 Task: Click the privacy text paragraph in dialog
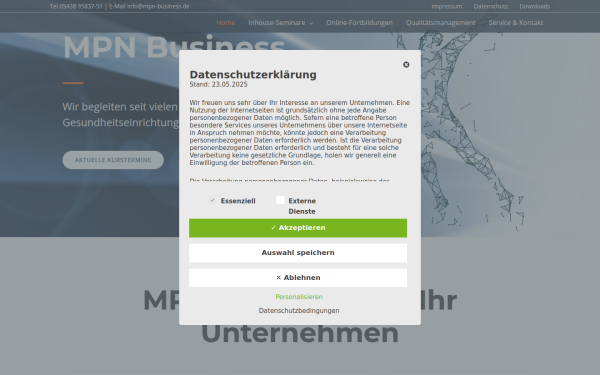(300, 133)
